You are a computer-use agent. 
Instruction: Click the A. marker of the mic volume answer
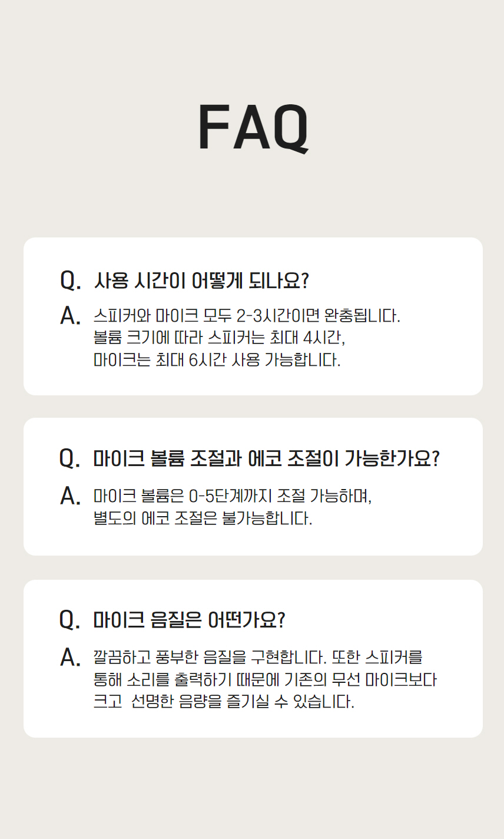(70, 496)
